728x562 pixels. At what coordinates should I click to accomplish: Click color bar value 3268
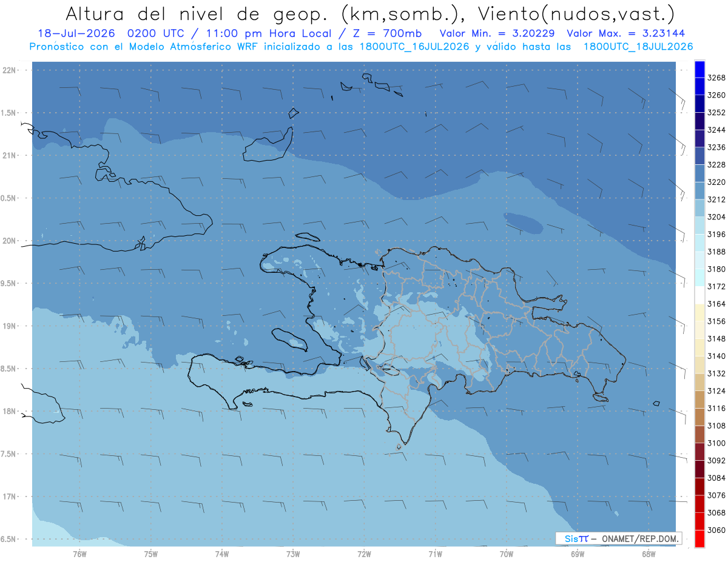tap(716, 78)
